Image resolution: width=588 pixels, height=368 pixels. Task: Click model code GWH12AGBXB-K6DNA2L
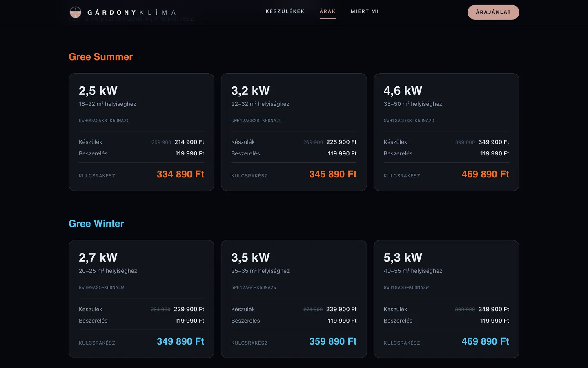click(x=256, y=121)
